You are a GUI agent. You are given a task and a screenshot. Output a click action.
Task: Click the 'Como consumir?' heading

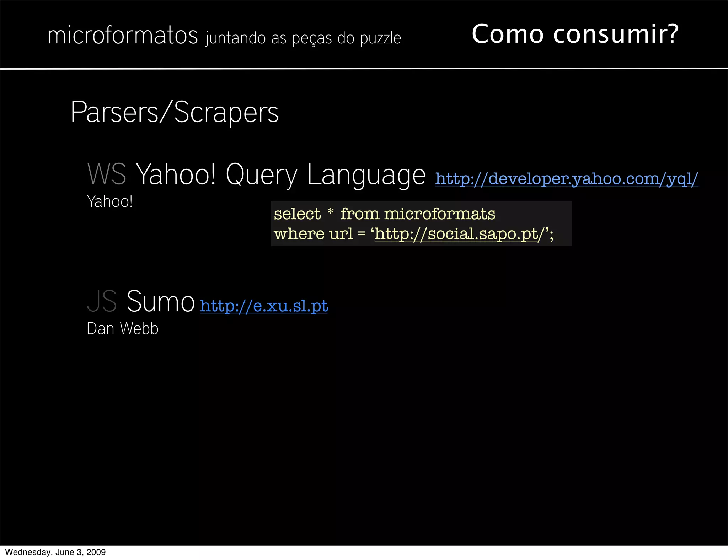coord(575,34)
